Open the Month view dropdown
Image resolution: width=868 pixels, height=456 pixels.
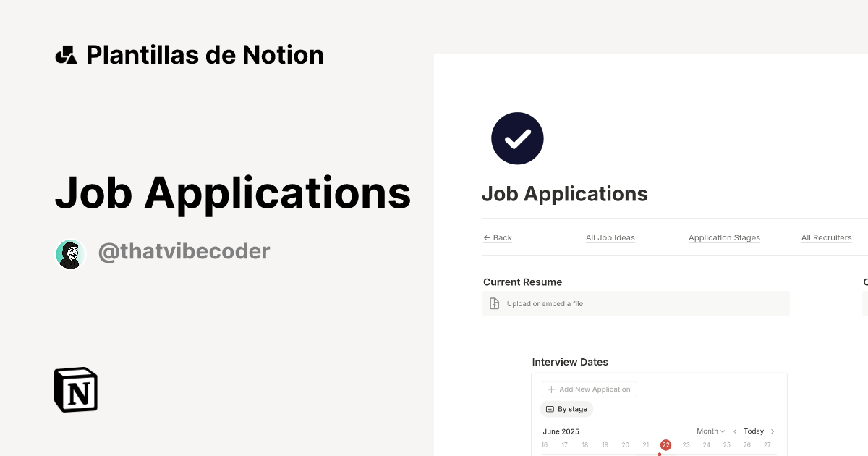point(710,431)
